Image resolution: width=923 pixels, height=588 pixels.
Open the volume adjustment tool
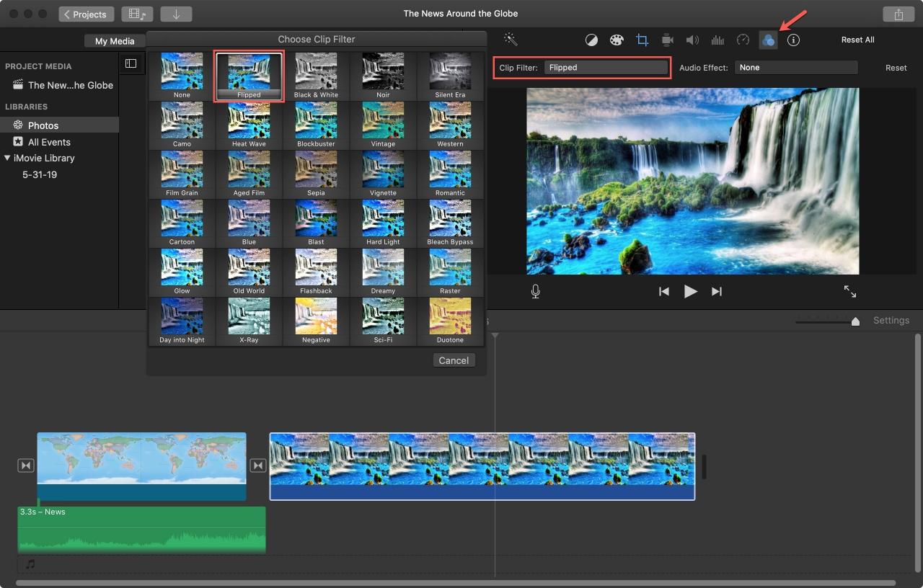coord(692,40)
